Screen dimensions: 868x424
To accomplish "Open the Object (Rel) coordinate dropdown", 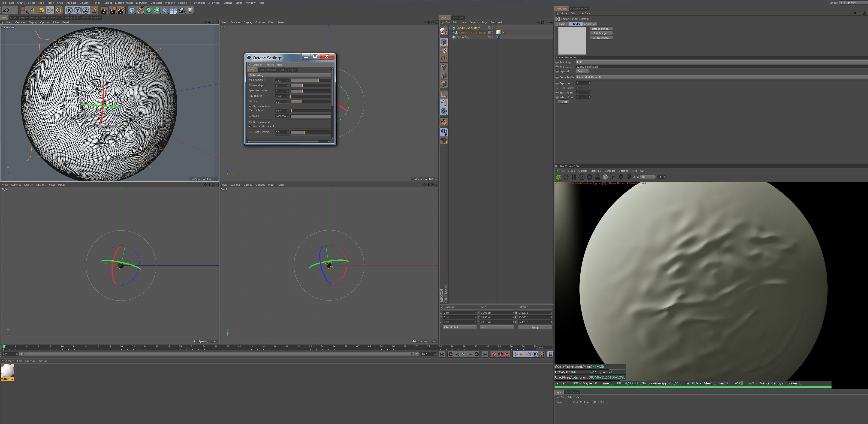I will [459, 327].
